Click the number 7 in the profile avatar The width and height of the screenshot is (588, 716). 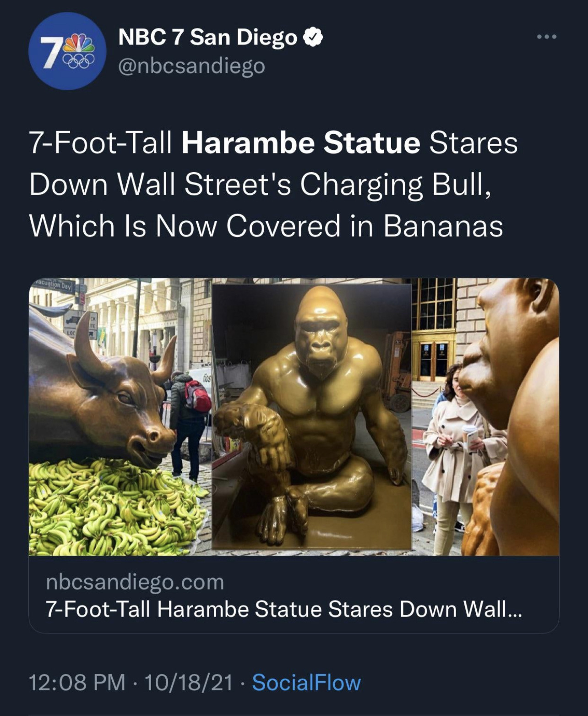point(52,52)
